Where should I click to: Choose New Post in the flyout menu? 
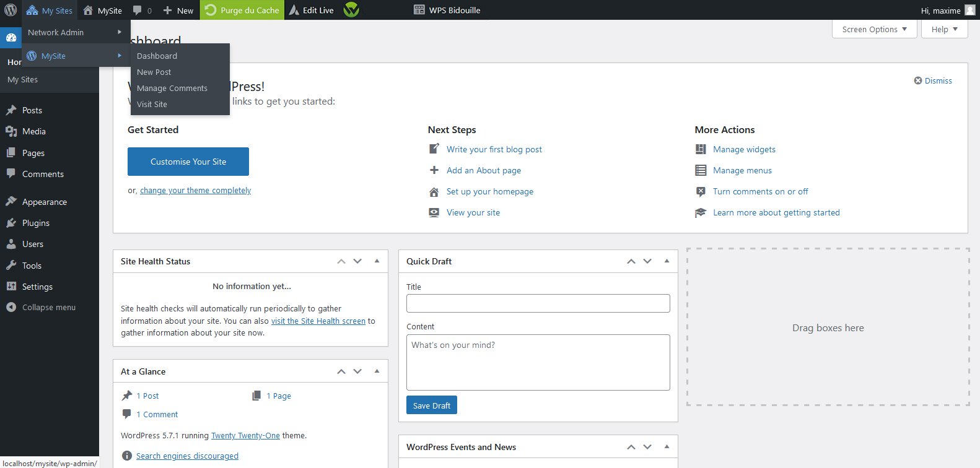154,72
